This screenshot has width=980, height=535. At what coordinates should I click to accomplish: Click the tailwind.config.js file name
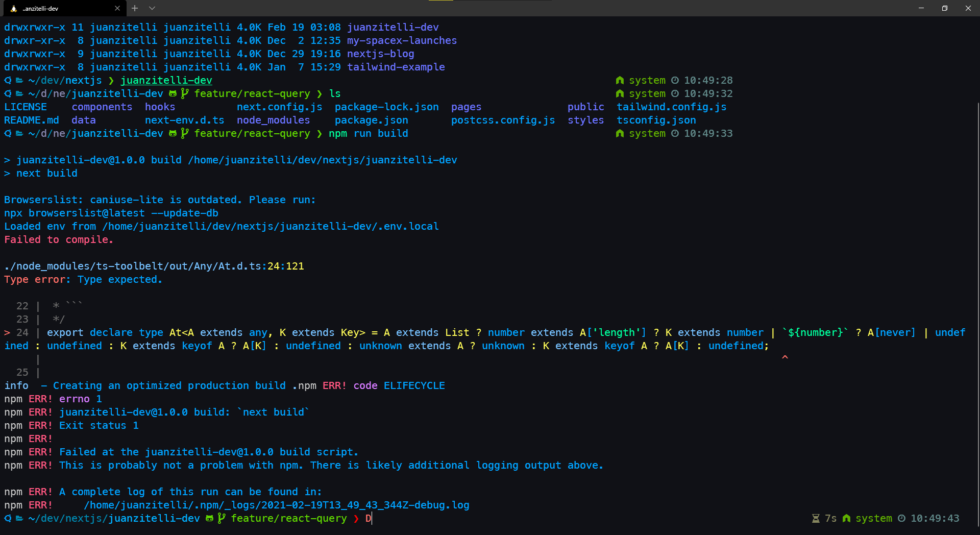[x=671, y=107]
